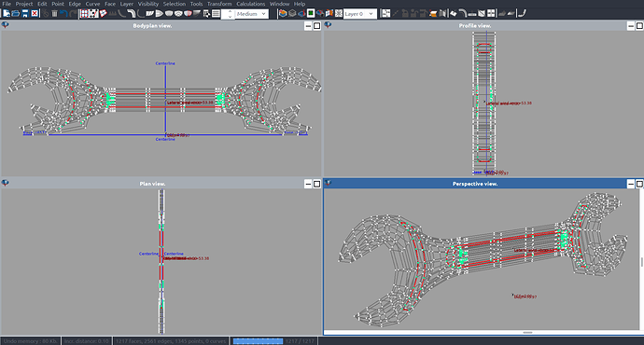Open the Calculations menu
644x345 pixels.
click(x=250, y=4)
